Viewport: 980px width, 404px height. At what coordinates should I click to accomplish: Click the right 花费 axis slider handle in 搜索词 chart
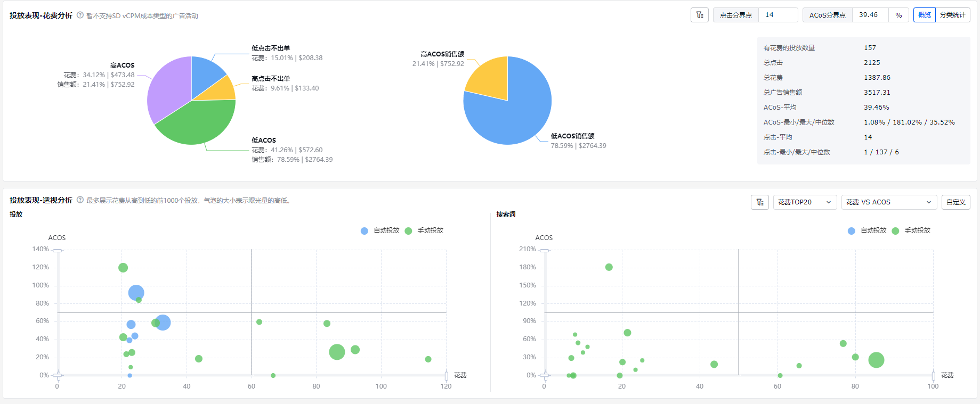[933, 375]
